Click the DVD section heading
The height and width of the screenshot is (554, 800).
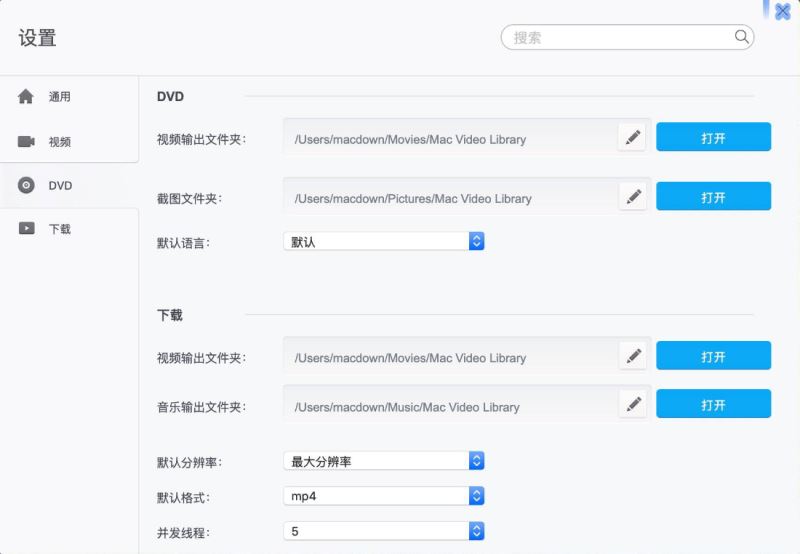click(x=170, y=96)
